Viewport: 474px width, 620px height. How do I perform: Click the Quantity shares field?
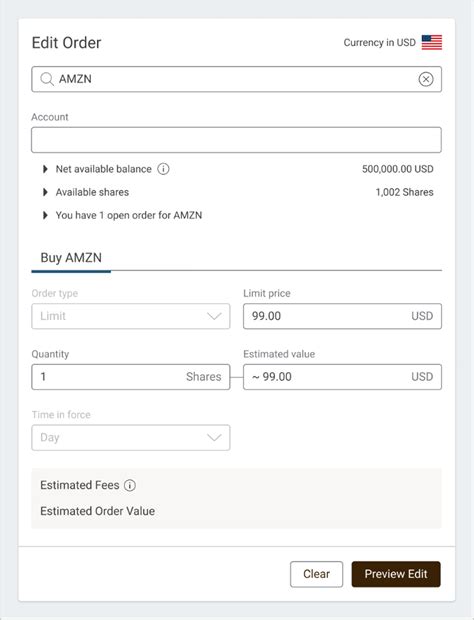pos(131,377)
